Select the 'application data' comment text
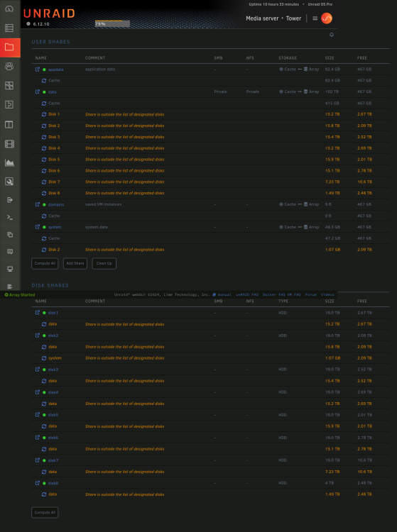 [100, 70]
